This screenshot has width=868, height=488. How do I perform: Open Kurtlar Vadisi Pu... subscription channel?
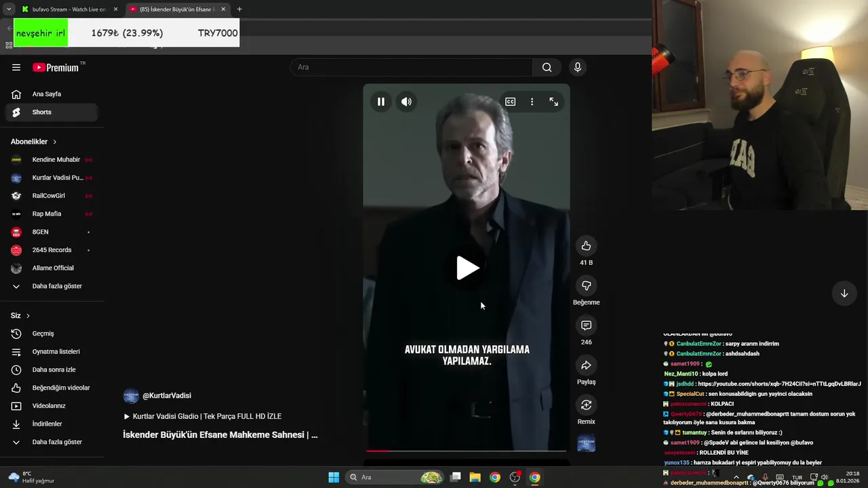click(x=51, y=178)
